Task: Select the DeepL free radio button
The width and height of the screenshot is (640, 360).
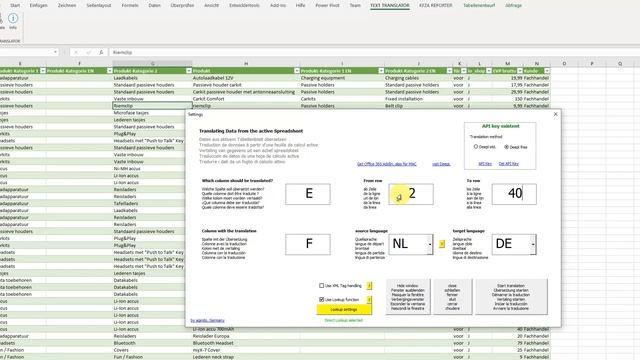Action: click(x=506, y=147)
